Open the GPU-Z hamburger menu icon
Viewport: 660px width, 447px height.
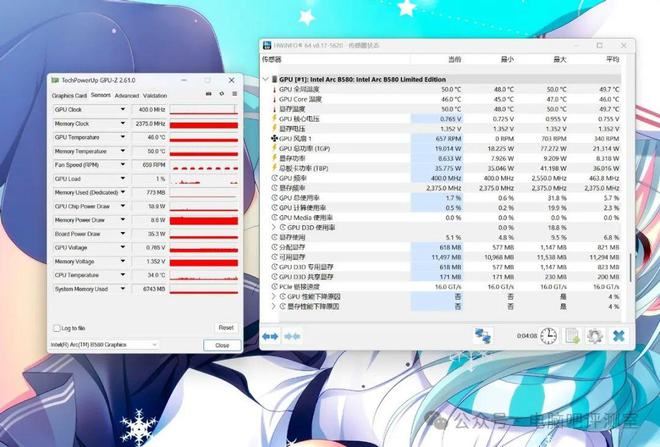pos(234,94)
